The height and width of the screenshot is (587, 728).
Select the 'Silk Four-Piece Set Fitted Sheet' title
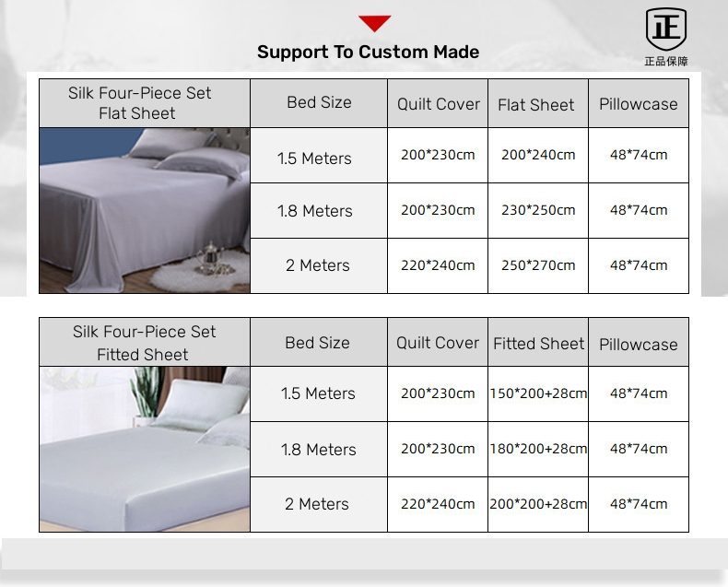tap(144, 343)
